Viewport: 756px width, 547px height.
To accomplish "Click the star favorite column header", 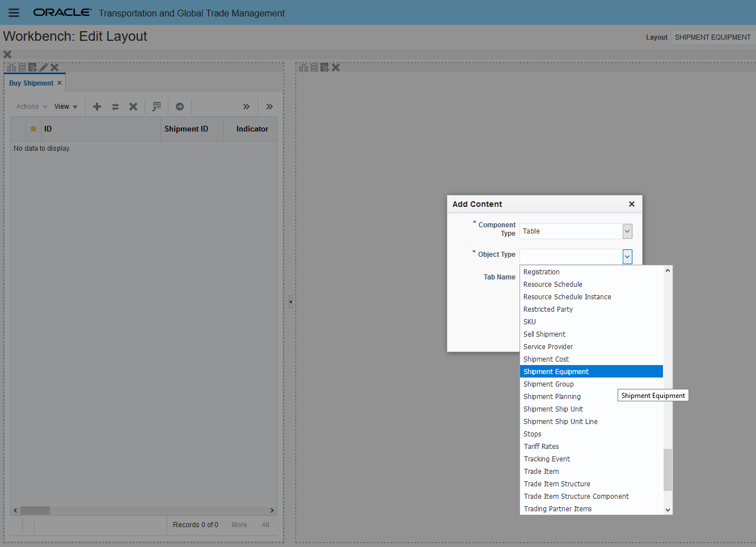I will point(33,129).
